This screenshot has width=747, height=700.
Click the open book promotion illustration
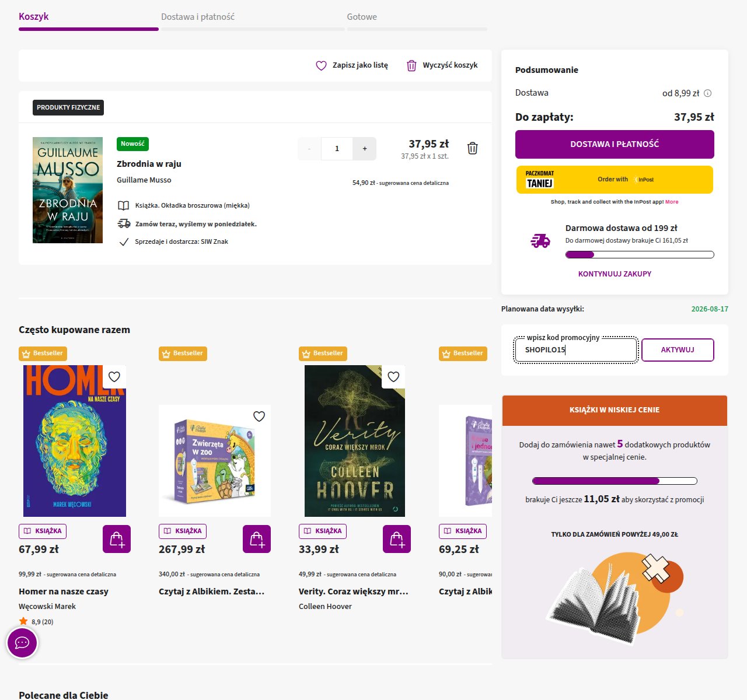(x=615, y=598)
